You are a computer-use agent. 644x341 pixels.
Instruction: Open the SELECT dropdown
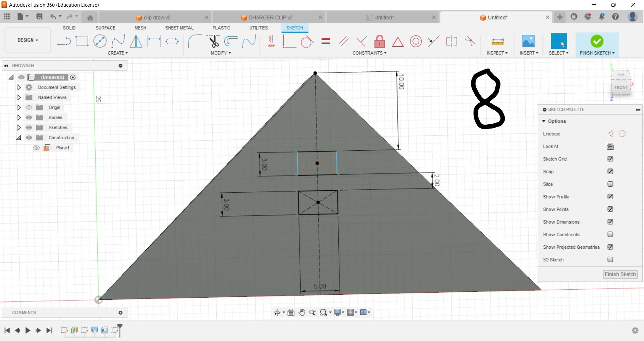(559, 53)
